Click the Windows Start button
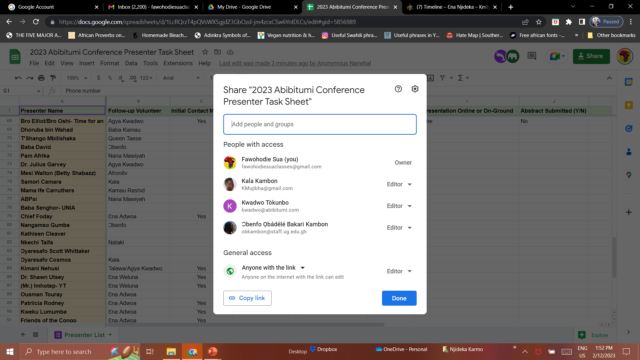 [x=10, y=351]
